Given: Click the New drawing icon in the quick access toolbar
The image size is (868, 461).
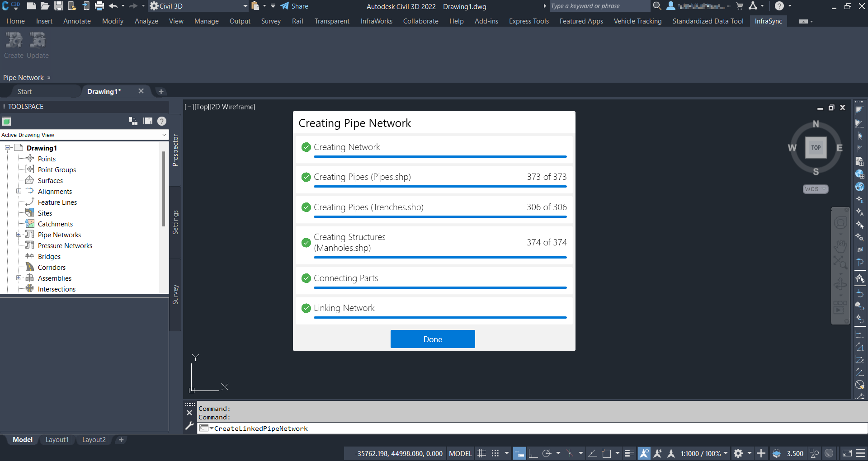Looking at the screenshot, I should (x=31, y=6).
